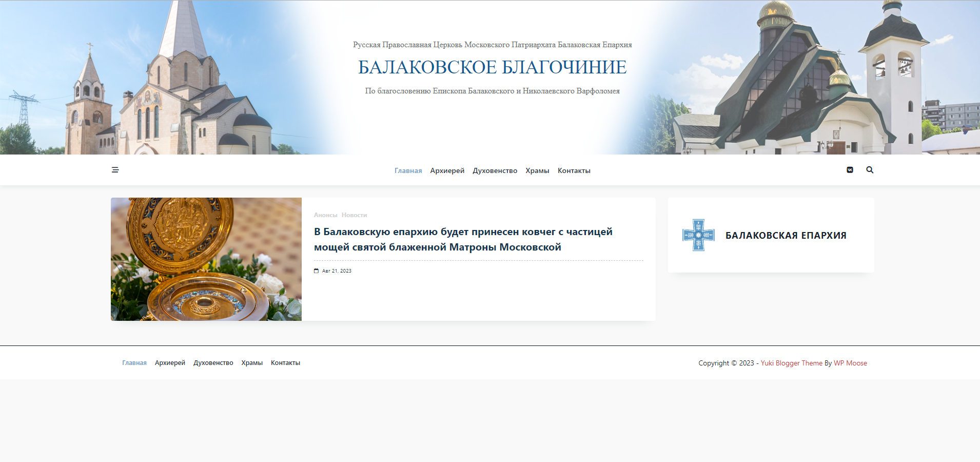Screen dimensions: 980x462
Task: Open Храмы in the top navigation
Action: (537, 171)
